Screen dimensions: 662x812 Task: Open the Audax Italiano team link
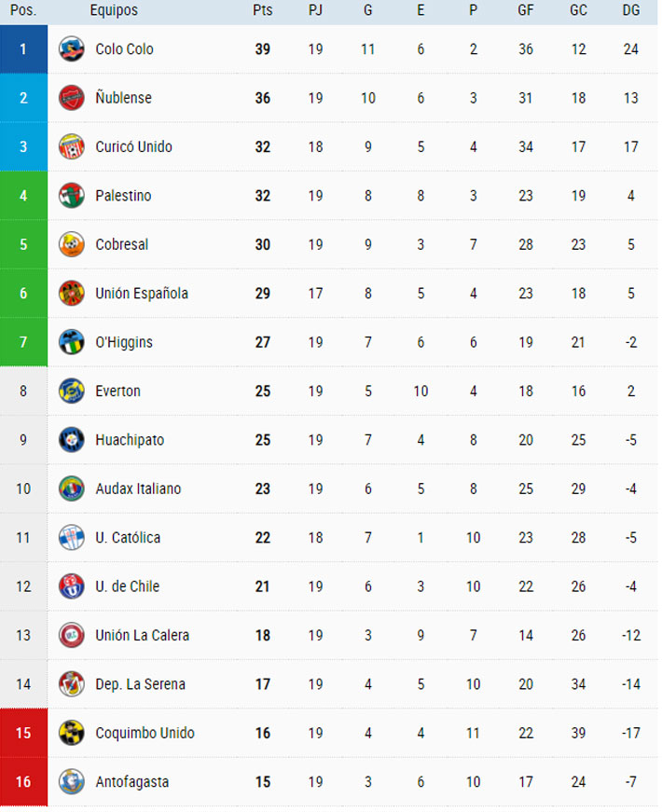(138, 489)
